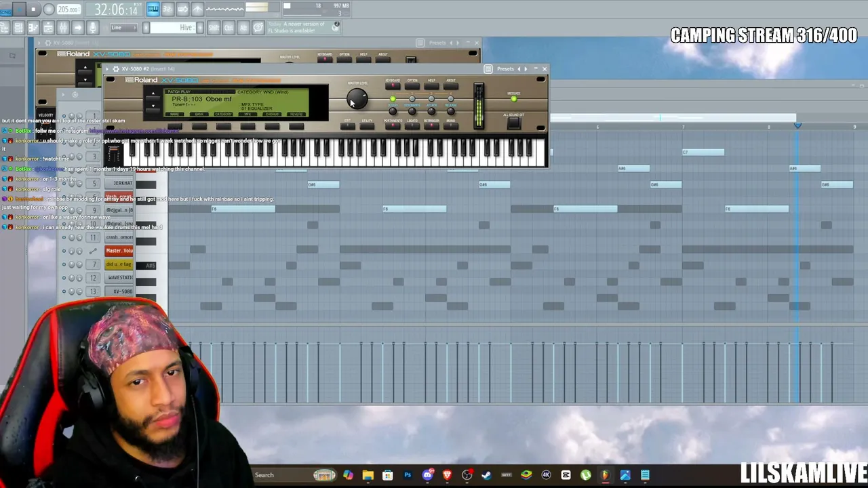The image size is (868, 488).
Task: Open the OPTION menu on the XV-5080
Action: click(x=412, y=86)
